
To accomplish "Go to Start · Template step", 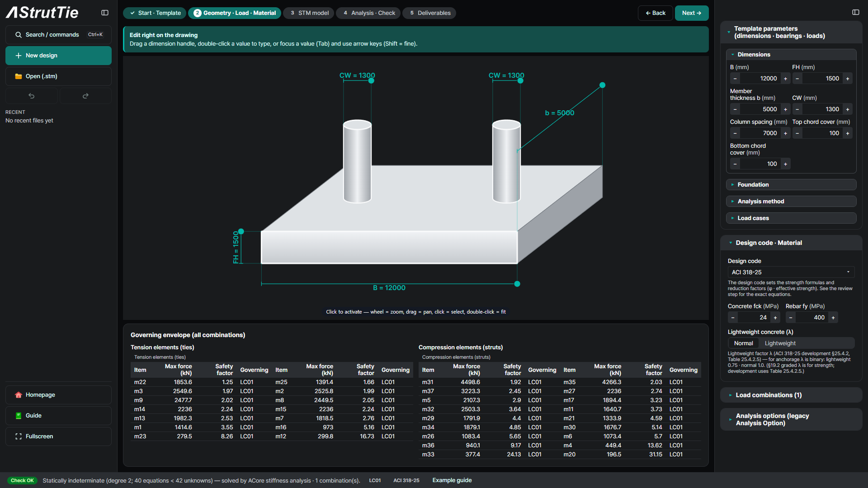I will point(155,13).
